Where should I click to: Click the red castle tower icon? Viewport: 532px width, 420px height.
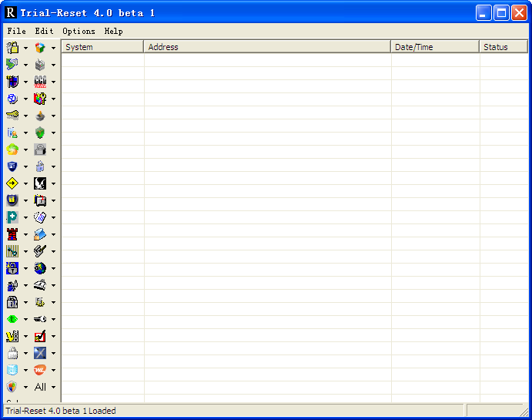click(x=12, y=234)
